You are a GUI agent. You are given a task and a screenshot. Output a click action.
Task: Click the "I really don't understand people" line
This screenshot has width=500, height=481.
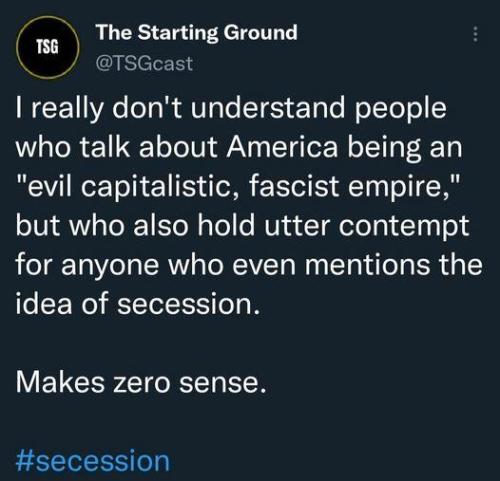click(231, 108)
